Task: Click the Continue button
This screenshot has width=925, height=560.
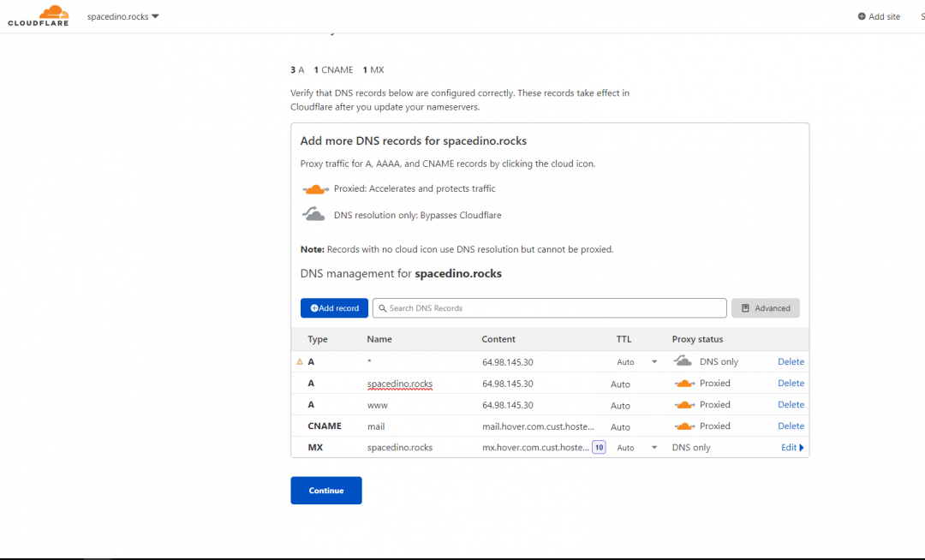Action: (x=325, y=490)
